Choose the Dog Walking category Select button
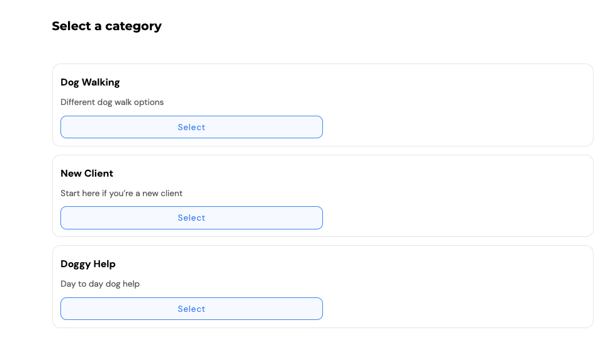Viewport: 610px width, 364px height. (x=191, y=127)
